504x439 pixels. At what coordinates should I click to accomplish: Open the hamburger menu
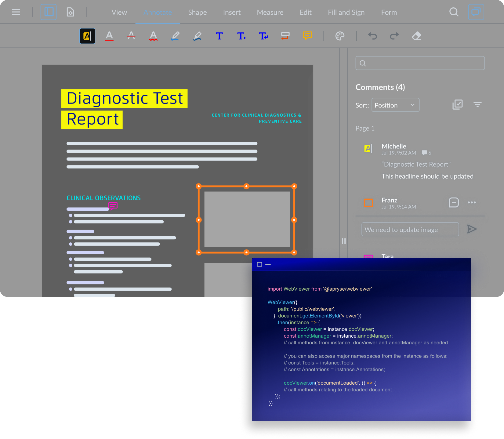point(16,12)
